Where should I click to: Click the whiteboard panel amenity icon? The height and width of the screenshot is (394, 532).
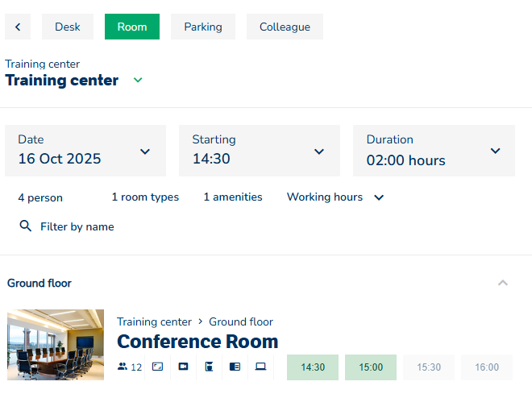click(x=235, y=367)
